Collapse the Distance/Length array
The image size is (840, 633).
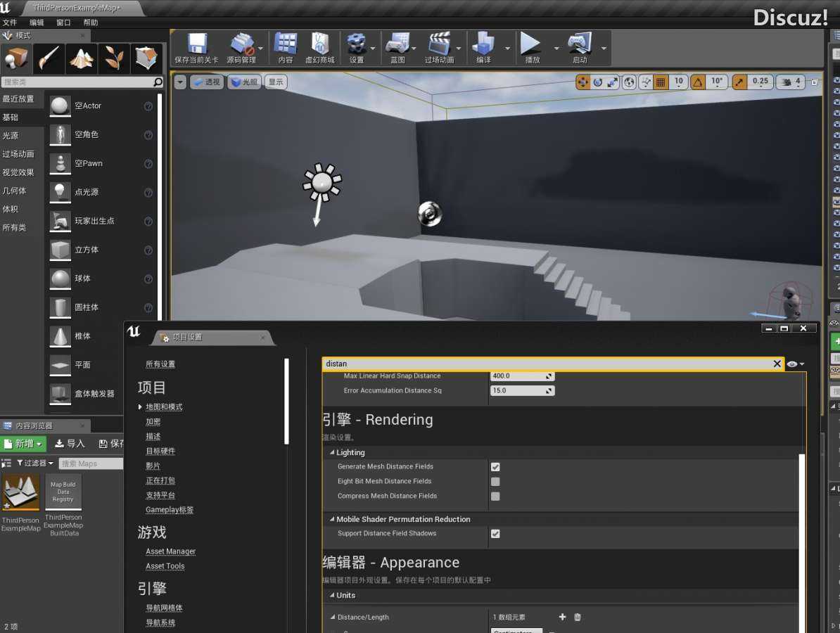point(333,617)
